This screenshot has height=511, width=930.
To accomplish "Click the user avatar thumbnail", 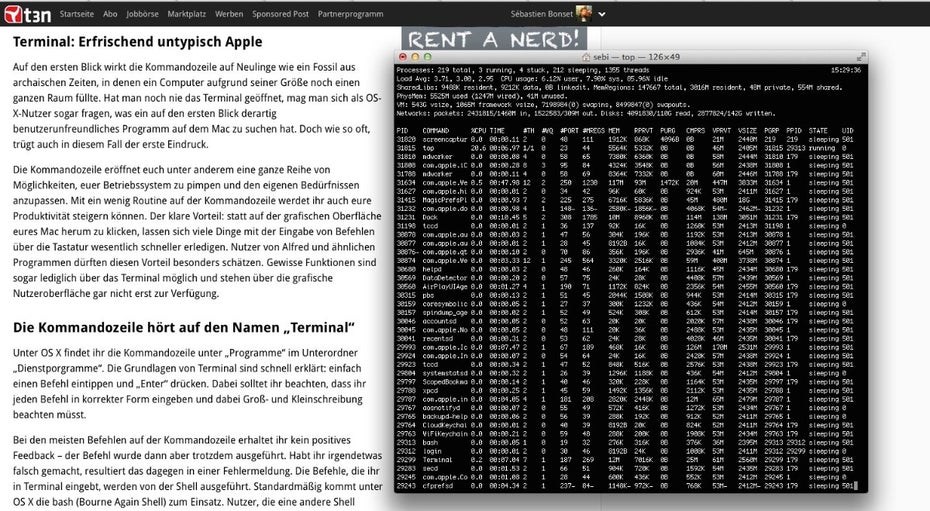I will [584, 14].
